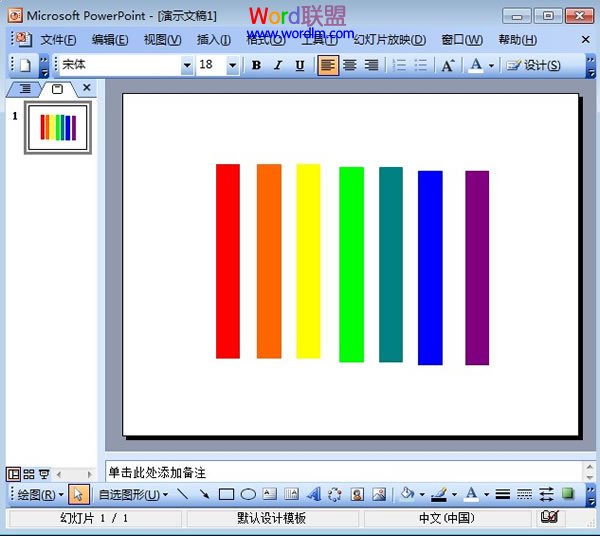Select the teal rectangle on the slide
The height and width of the screenshot is (536, 600).
click(391, 264)
